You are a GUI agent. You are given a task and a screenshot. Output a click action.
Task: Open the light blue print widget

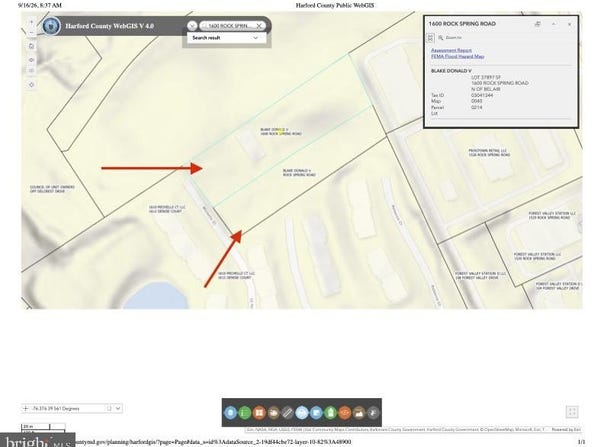302,413
